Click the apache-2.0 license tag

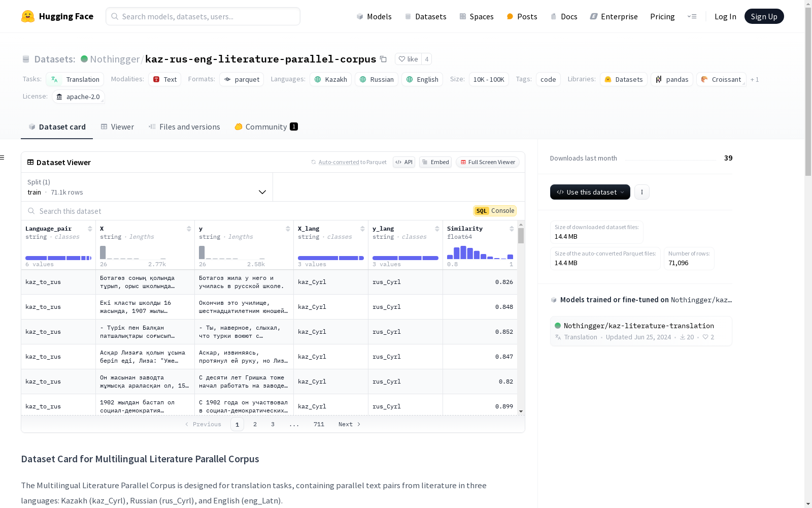[78, 97]
